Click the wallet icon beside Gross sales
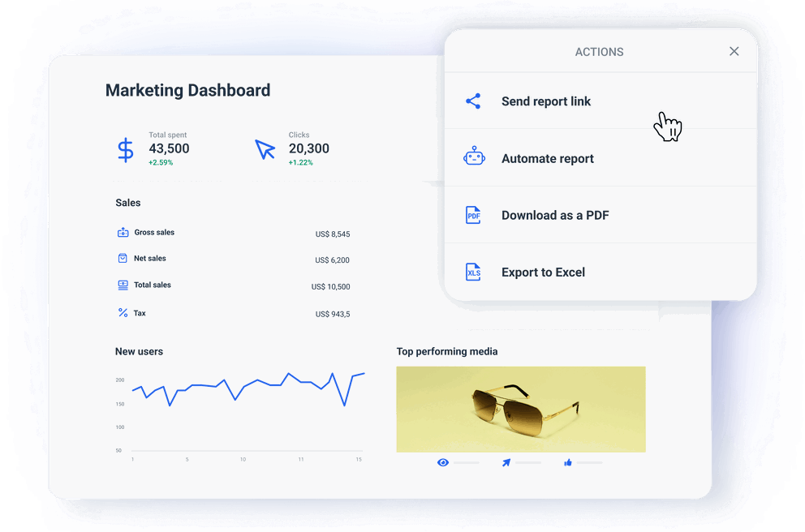 [123, 232]
